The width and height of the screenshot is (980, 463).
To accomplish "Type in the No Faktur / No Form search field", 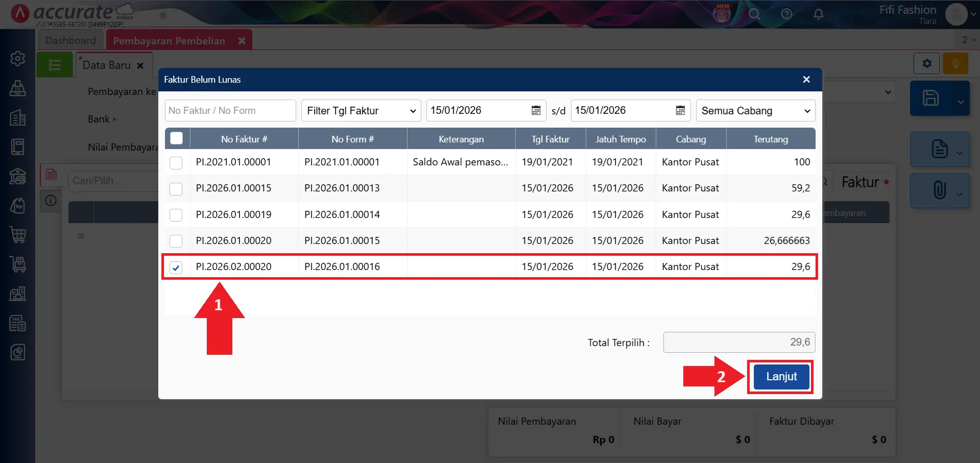I will click(230, 111).
